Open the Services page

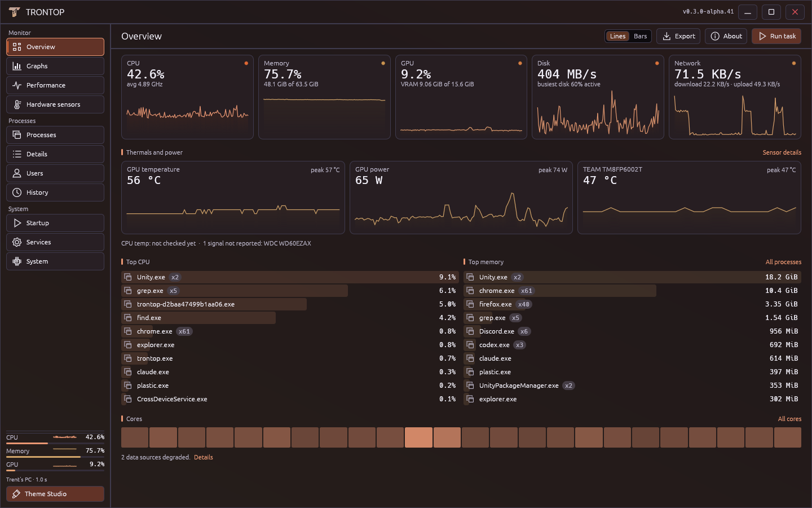coord(55,242)
